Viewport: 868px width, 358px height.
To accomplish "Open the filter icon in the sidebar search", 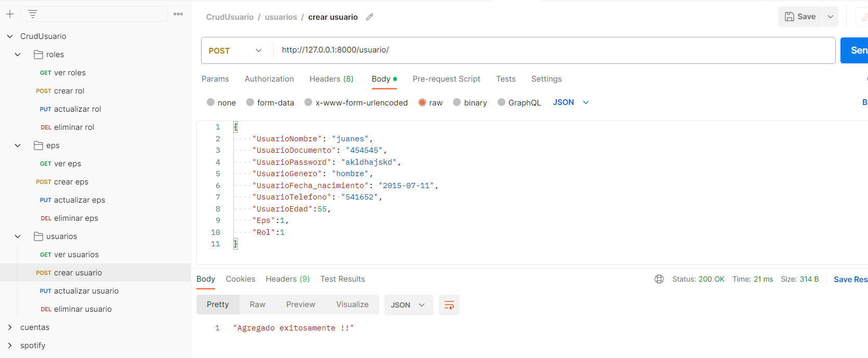I will tap(33, 14).
